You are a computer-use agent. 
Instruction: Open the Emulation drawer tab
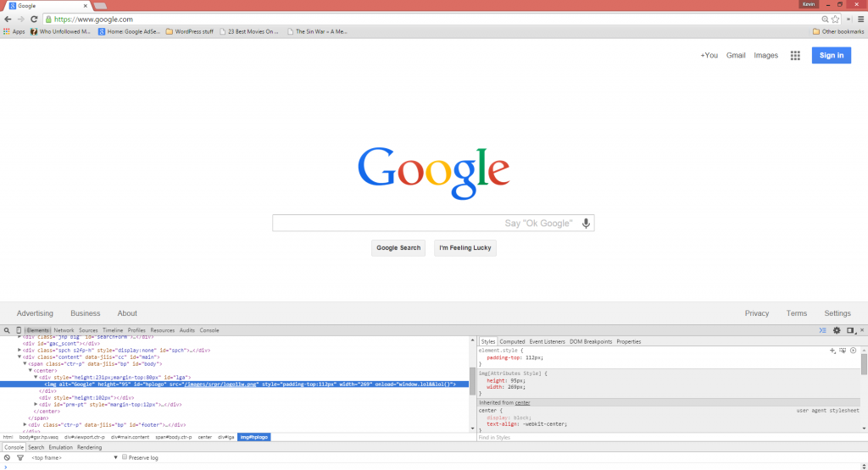point(60,447)
